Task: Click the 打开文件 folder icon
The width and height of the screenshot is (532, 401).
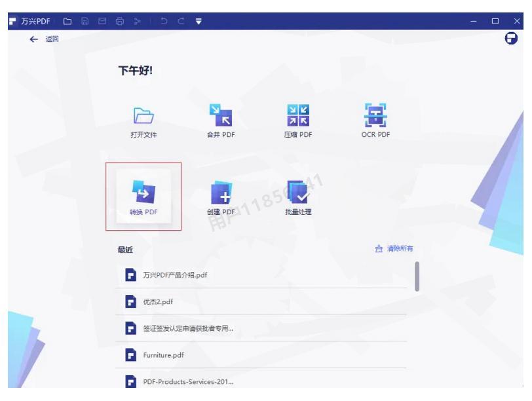Action: [x=143, y=115]
